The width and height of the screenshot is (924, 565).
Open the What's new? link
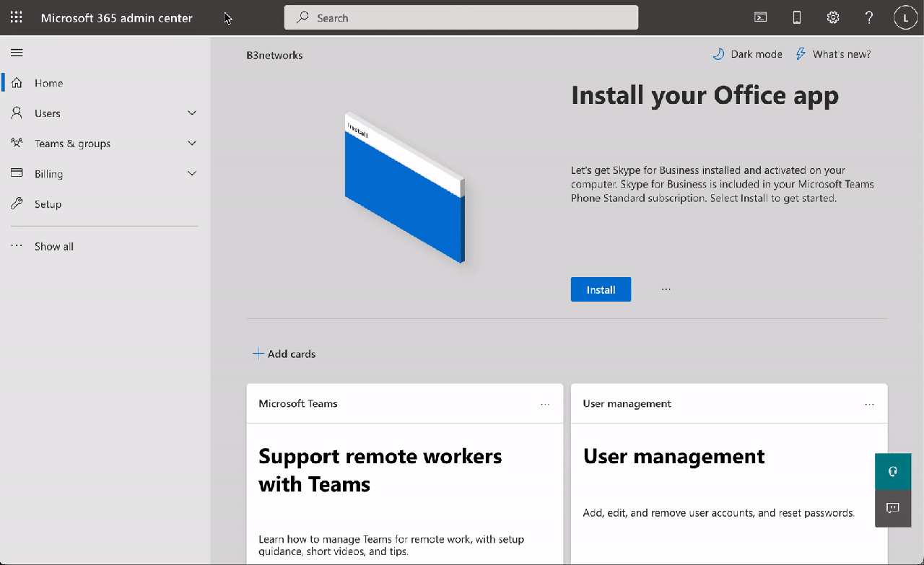point(842,54)
